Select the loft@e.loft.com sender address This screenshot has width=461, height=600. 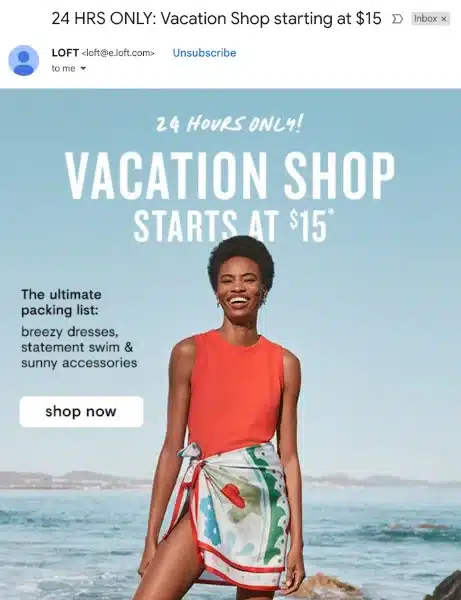point(118,53)
